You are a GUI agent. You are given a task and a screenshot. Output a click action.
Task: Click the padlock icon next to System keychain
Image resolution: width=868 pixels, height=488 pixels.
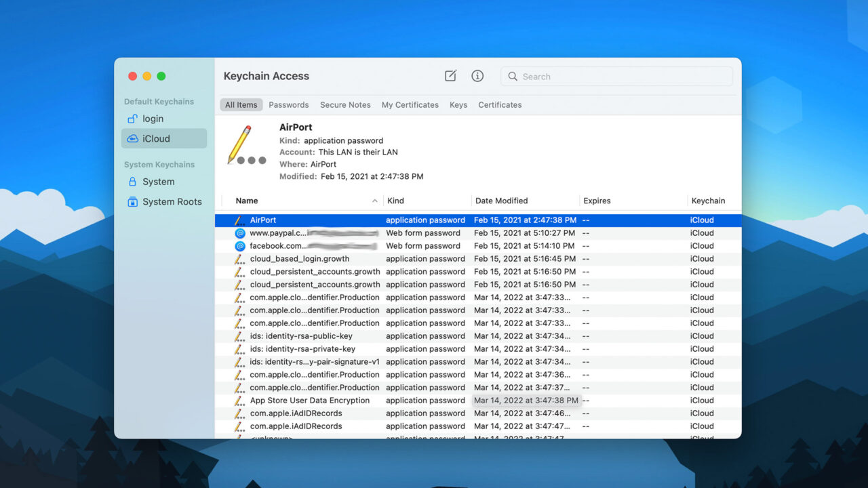coord(133,182)
